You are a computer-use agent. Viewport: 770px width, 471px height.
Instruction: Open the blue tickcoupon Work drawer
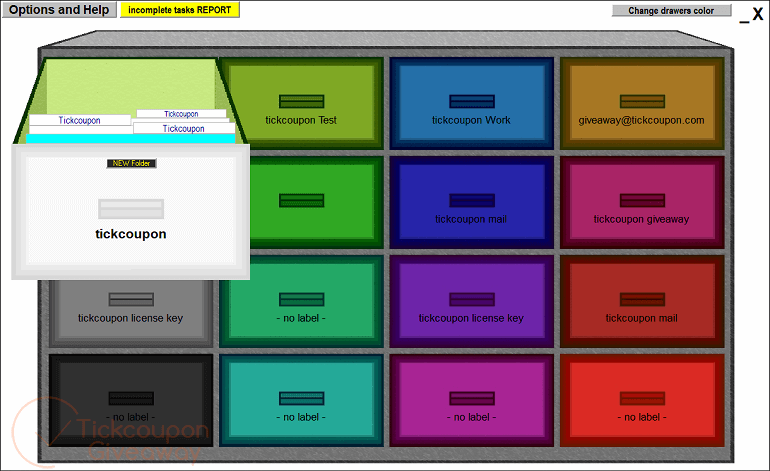[471, 104]
